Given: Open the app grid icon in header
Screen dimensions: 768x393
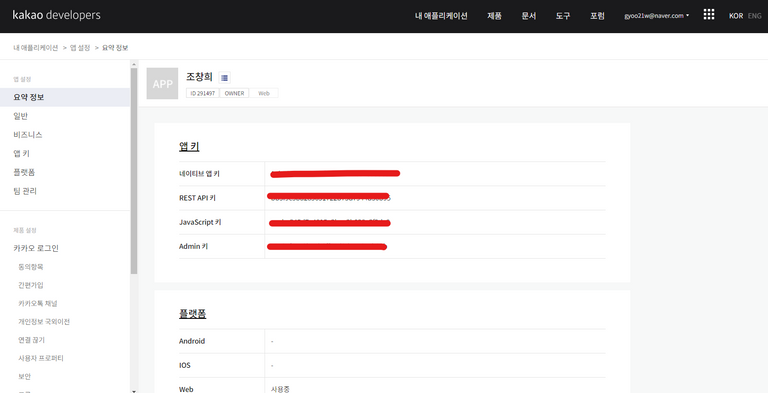Looking at the screenshot, I should [708, 14].
